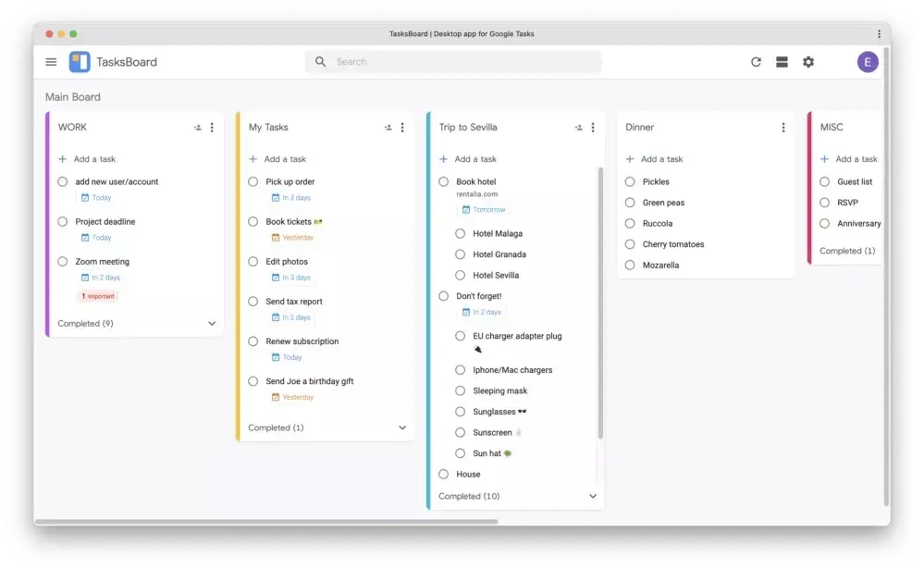924x570 pixels.
Task: Add a task to Dinner list
Action: point(654,159)
